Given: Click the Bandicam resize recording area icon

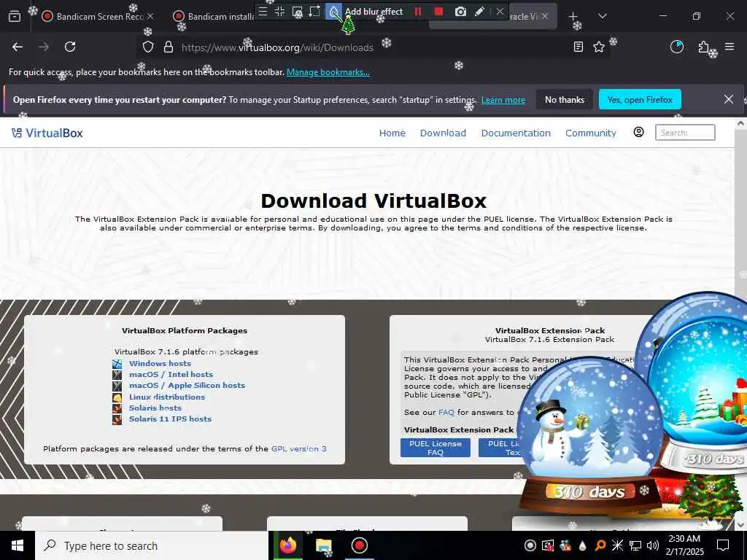Looking at the screenshot, I should point(314,12).
